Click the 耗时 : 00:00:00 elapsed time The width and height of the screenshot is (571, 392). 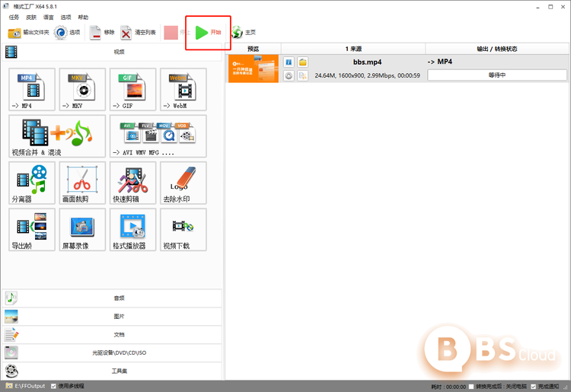(448, 387)
